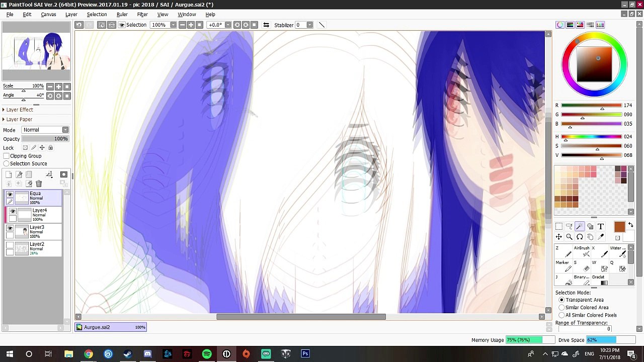Hide Layer4 visibility eye

(13, 211)
